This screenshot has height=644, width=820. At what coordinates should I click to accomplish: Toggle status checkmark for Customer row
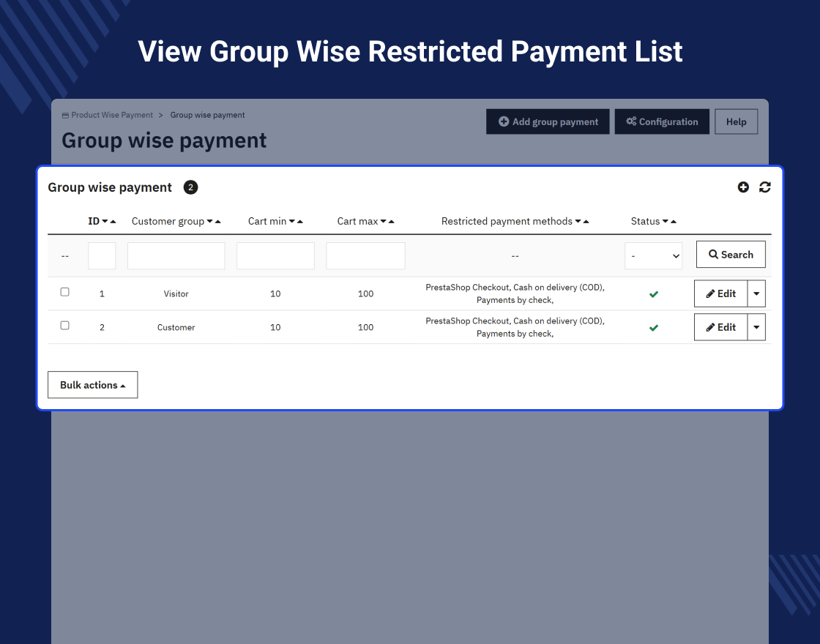(654, 328)
